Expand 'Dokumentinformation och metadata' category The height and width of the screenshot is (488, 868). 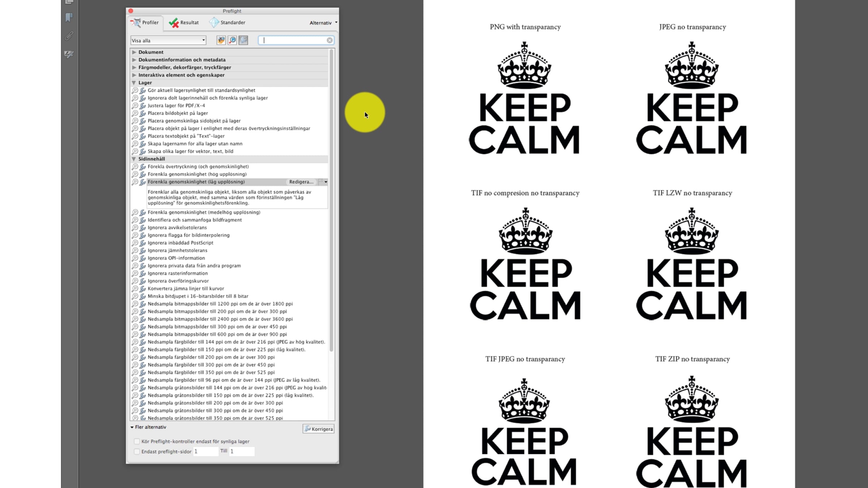click(x=134, y=60)
